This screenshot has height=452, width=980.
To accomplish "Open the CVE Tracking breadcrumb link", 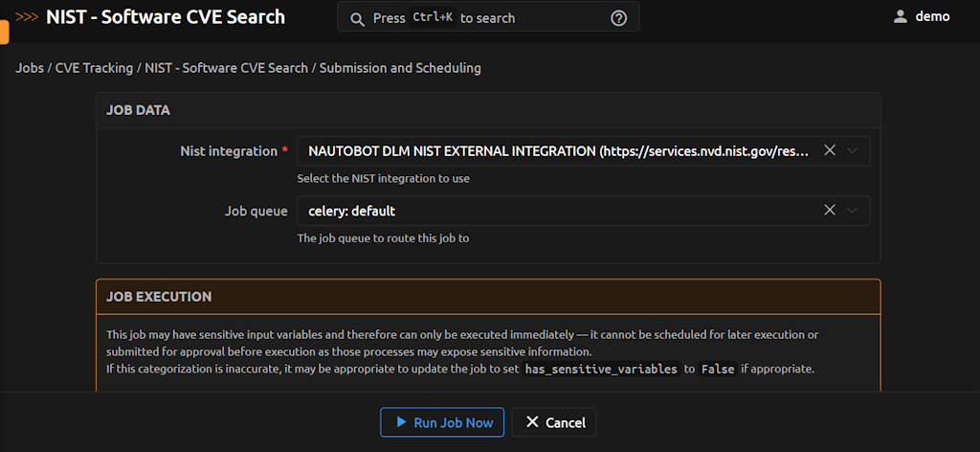I will 95,68.
